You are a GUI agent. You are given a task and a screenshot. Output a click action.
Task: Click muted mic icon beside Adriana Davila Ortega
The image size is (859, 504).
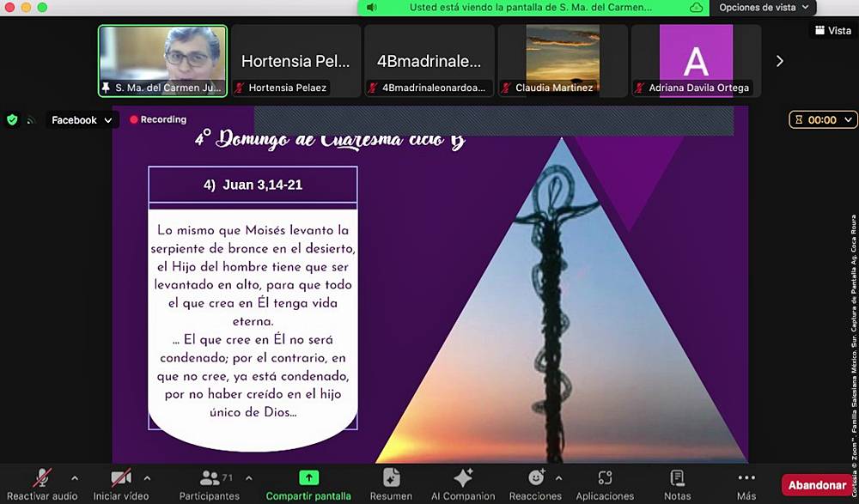639,88
